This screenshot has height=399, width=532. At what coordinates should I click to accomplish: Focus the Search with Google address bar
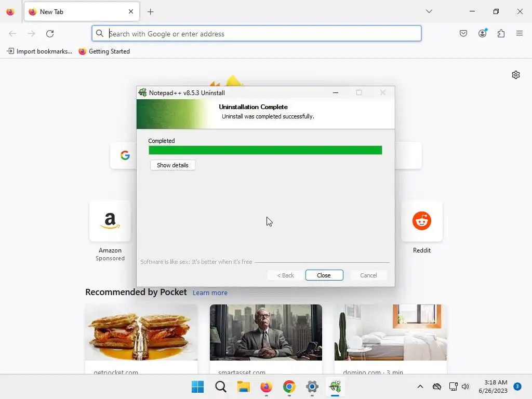(x=257, y=34)
